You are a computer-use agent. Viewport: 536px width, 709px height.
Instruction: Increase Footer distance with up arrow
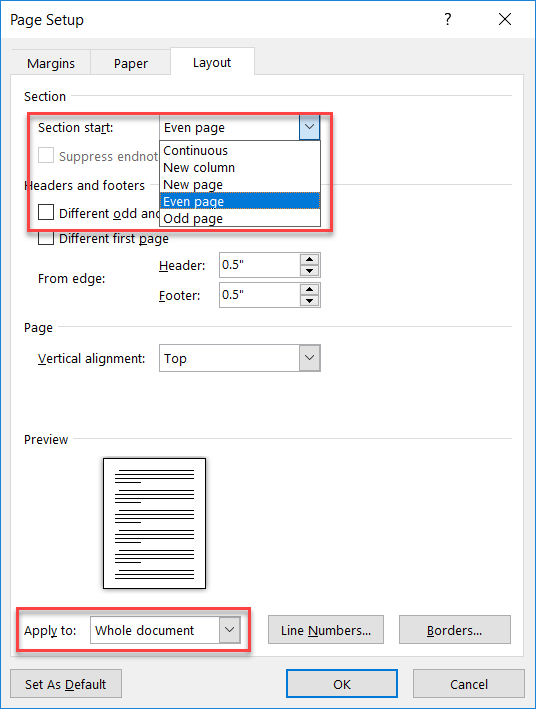pyautogui.click(x=309, y=289)
